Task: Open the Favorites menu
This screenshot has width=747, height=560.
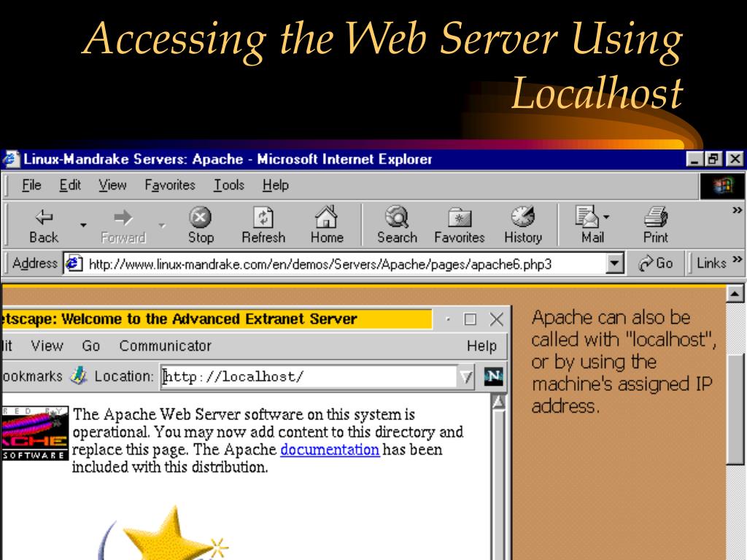Action: point(170,184)
